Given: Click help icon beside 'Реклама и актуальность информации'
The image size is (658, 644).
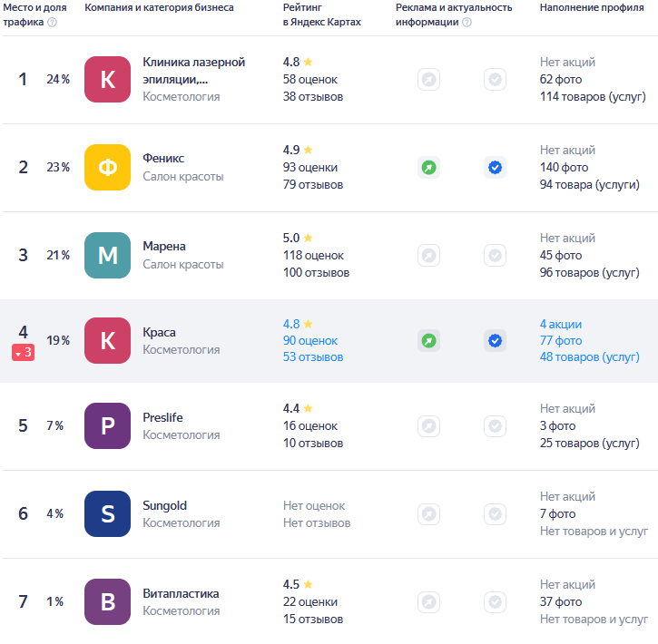Looking at the screenshot, I should click(466, 22).
